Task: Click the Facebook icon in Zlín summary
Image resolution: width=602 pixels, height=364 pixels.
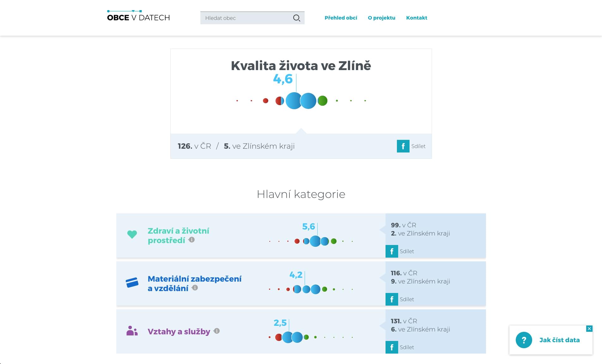Action: pyautogui.click(x=403, y=146)
